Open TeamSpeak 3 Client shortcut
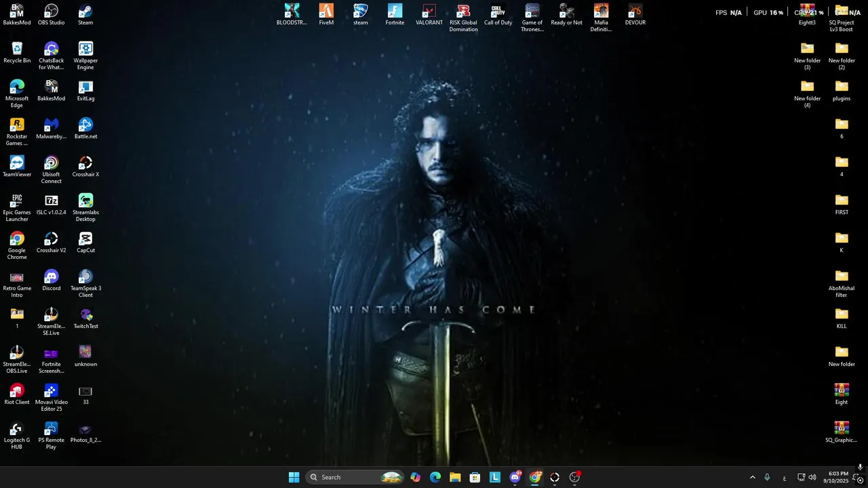The image size is (868, 488). pos(85,284)
